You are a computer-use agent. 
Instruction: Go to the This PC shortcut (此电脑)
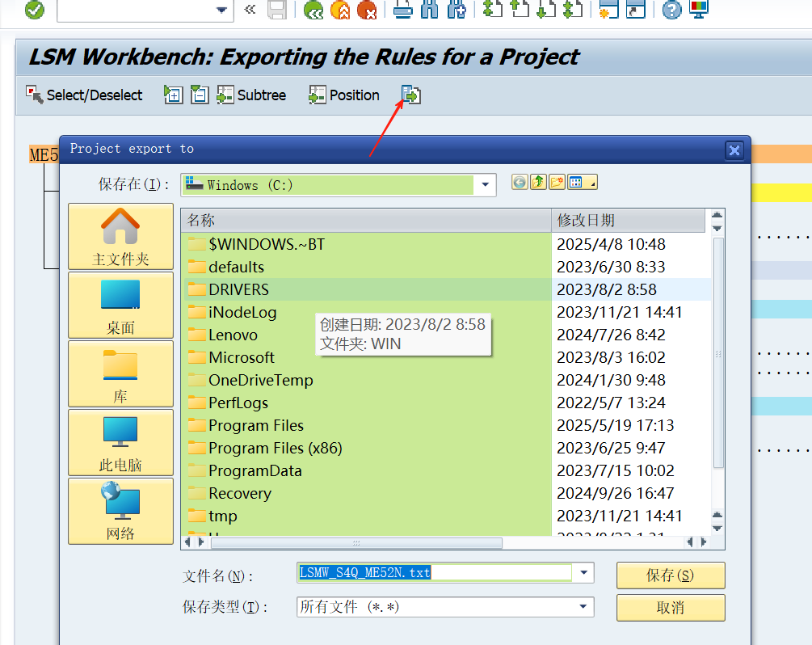tap(120, 442)
